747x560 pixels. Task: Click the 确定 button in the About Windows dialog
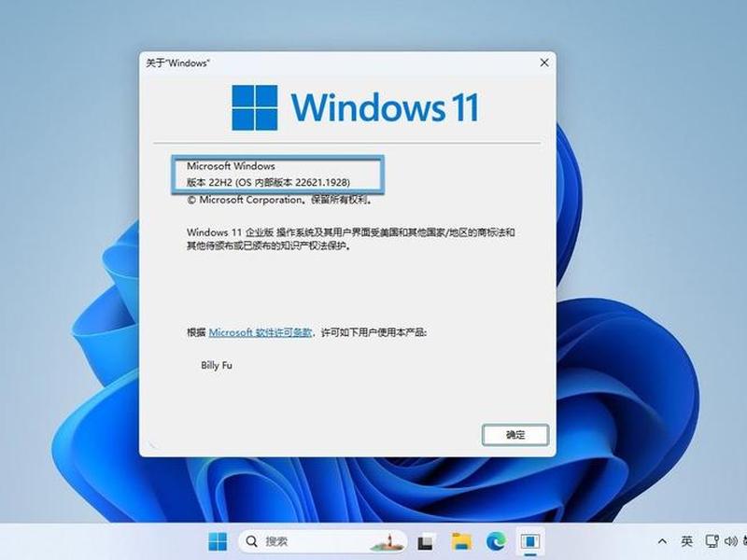coord(515,435)
